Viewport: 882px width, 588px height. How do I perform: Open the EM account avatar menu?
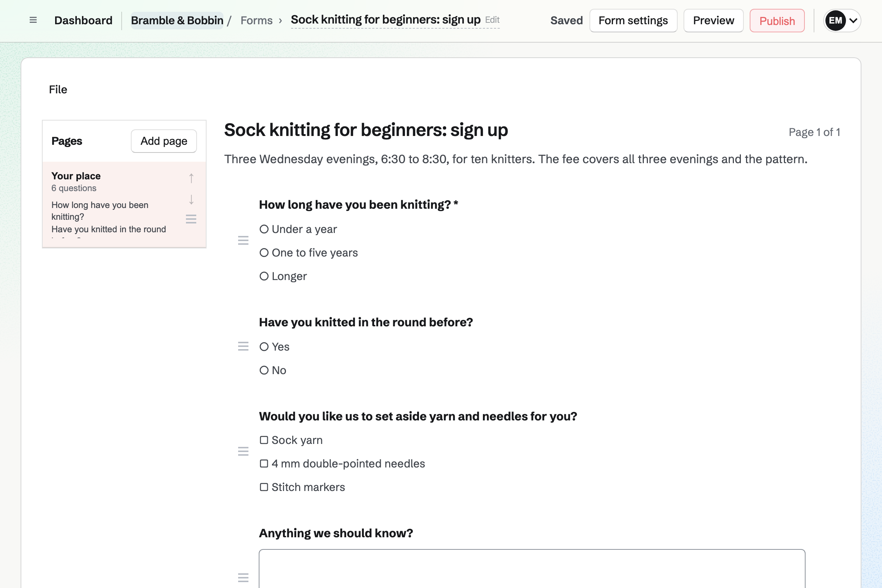point(842,21)
